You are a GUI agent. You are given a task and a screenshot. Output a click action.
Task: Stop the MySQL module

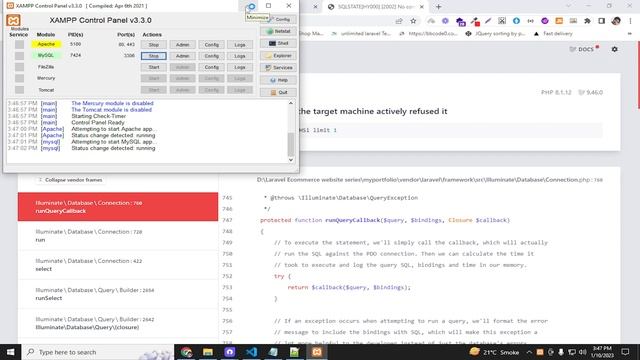tap(153, 56)
